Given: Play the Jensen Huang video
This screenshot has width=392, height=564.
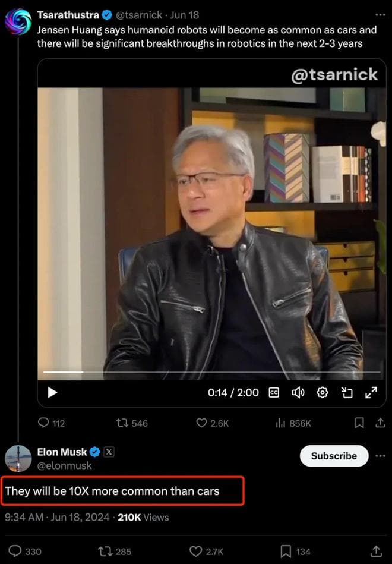Looking at the screenshot, I should coord(52,392).
